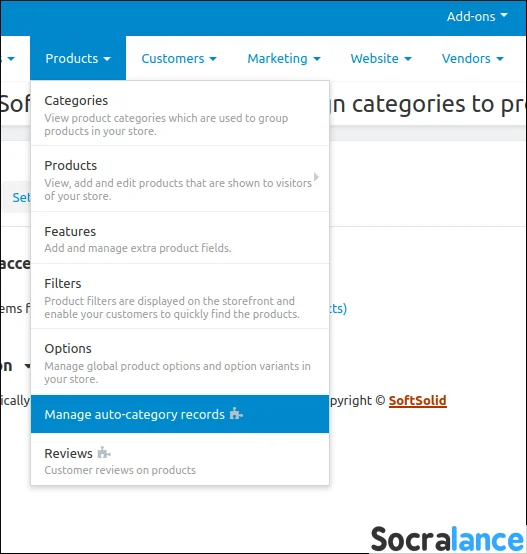Click the partially hidden Set tab

(x=16, y=197)
